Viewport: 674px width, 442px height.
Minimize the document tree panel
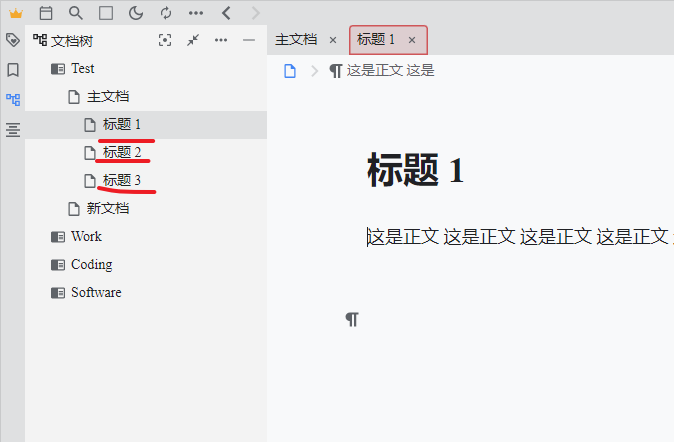pos(249,40)
